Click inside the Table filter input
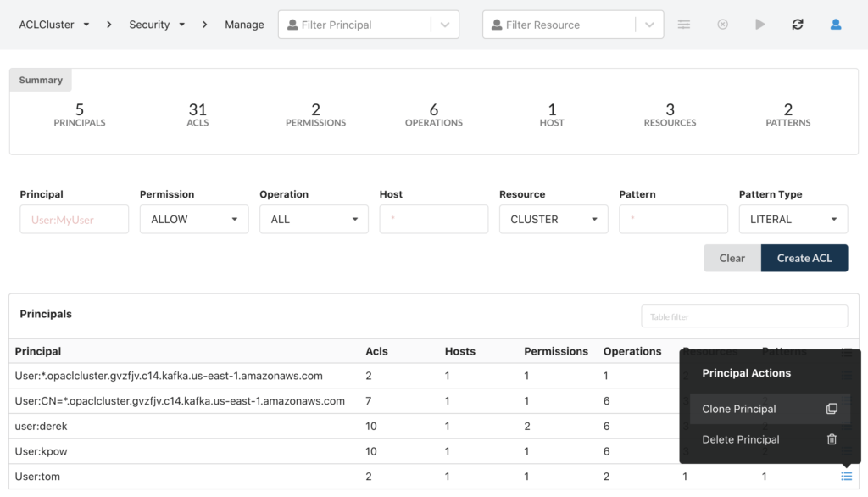Image resolution: width=868 pixels, height=497 pixels. click(743, 316)
